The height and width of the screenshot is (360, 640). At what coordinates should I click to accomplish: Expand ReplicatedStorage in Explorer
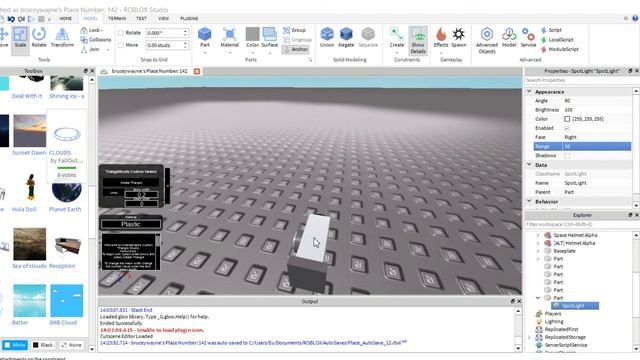(x=530, y=338)
